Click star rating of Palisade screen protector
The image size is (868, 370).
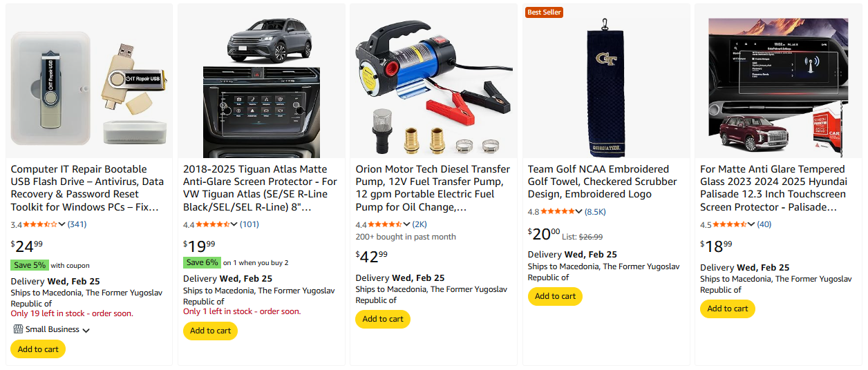730,224
